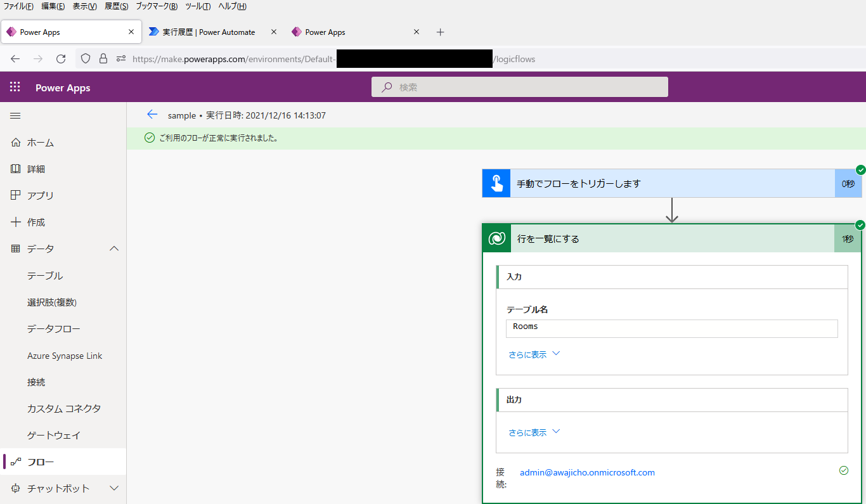Close the 実行履歴 Power Automate tab
The height and width of the screenshot is (504, 866).
pos(274,32)
